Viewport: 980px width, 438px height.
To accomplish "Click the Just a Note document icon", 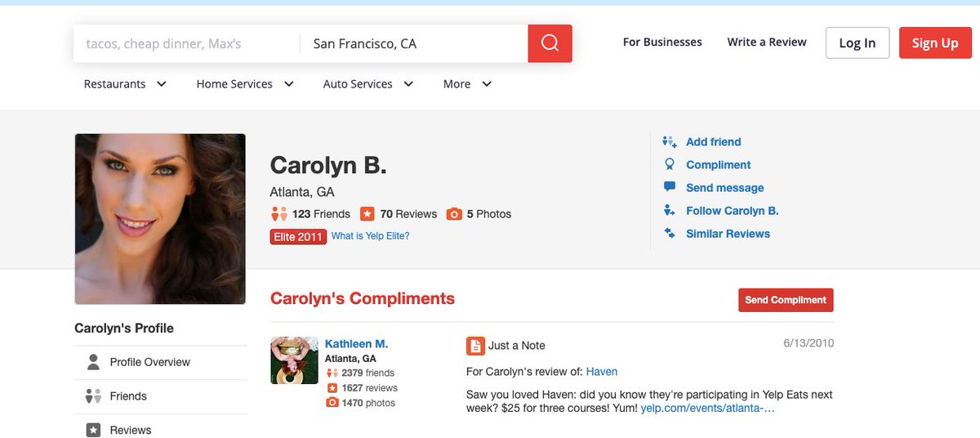I will click(475, 346).
